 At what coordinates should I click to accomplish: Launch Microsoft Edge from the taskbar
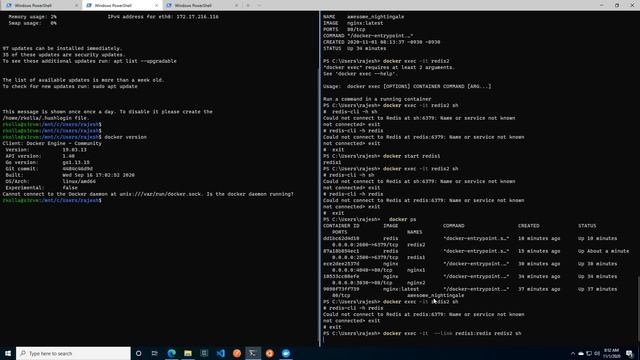coord(171,353)
